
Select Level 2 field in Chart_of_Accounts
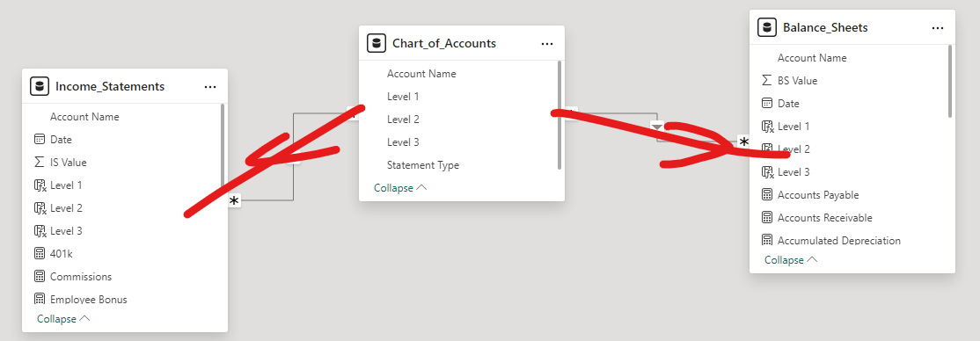click(403, 120)
